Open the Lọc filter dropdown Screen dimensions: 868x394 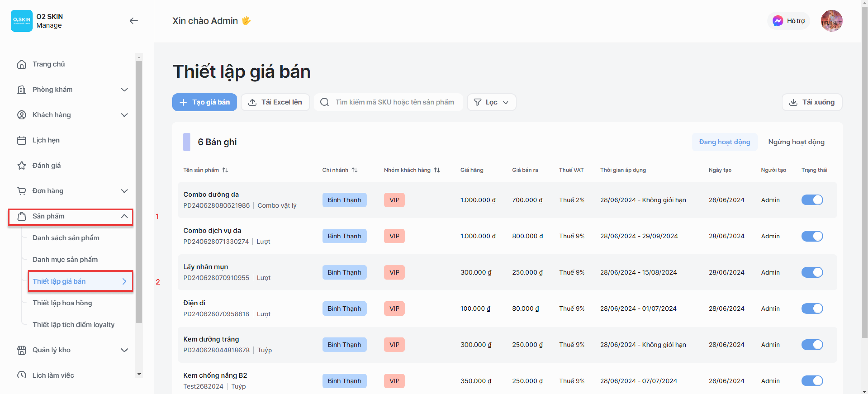pos(491,102)
